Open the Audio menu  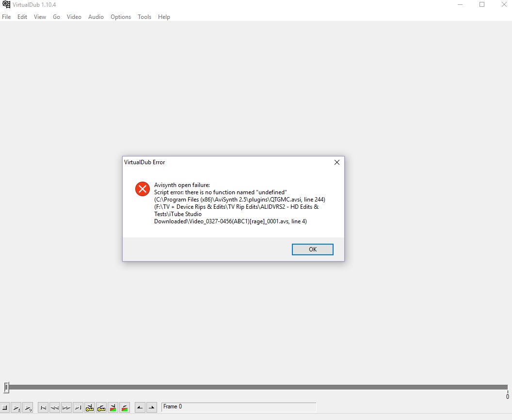tap(96, 17)
